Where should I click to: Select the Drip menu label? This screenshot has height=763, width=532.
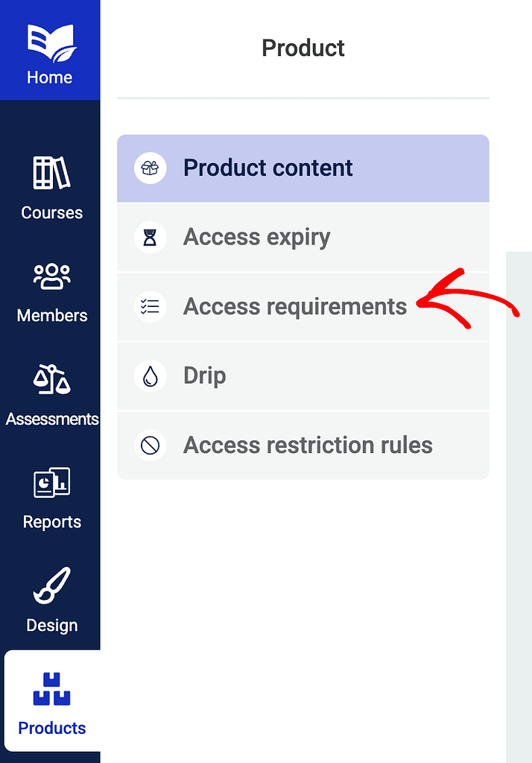coord(204,376)
